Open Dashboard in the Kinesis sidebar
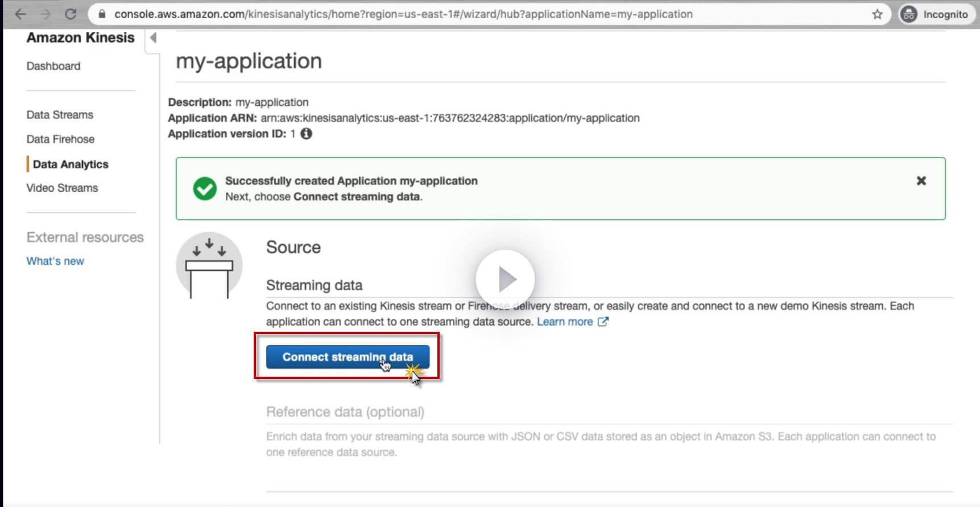 [53, 66]
